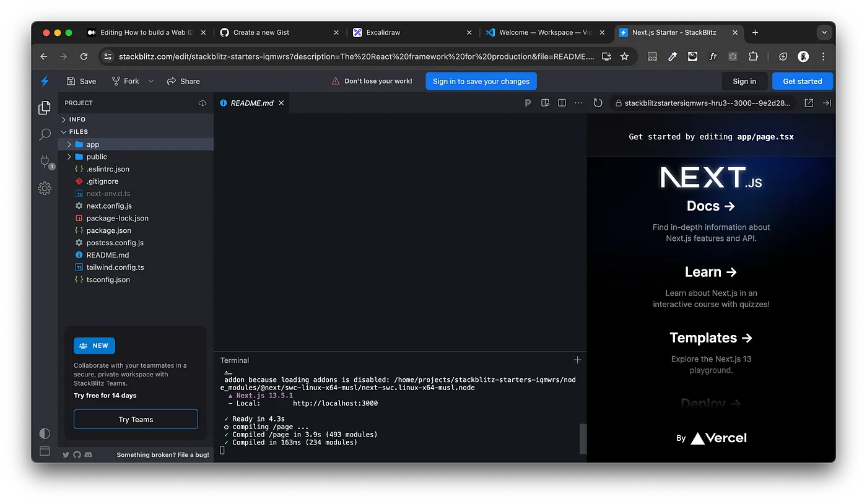Toggle light/dark theme at sidebar bottom
The width and height of the screenshot is (867, 504).
(44, 433)
